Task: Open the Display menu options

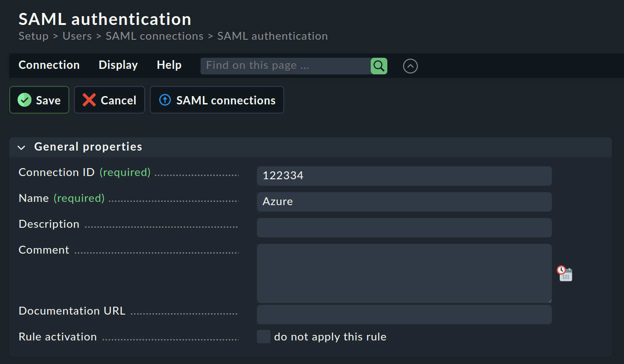Action: pos(118,65)
